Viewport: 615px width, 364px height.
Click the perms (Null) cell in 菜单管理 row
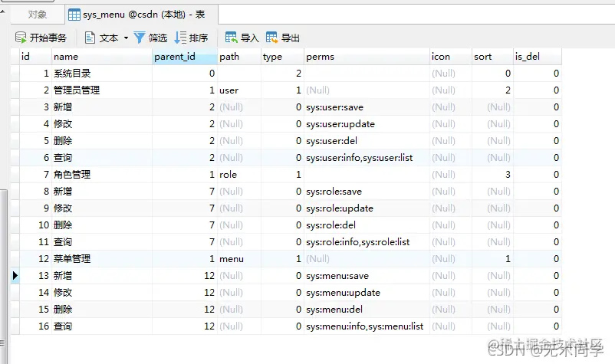click(x=367, y=258)
